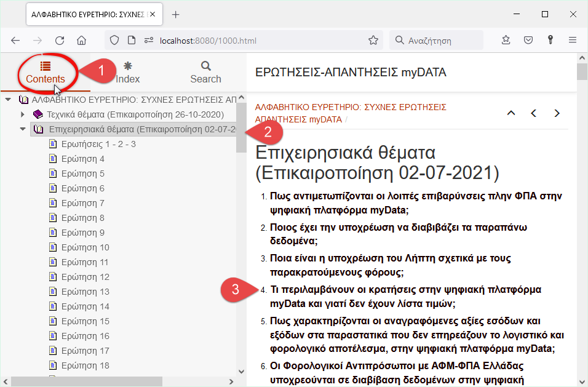
Task: Click page scrollbar up arrow
Action: pyautogui.click(x=582, y=58)
